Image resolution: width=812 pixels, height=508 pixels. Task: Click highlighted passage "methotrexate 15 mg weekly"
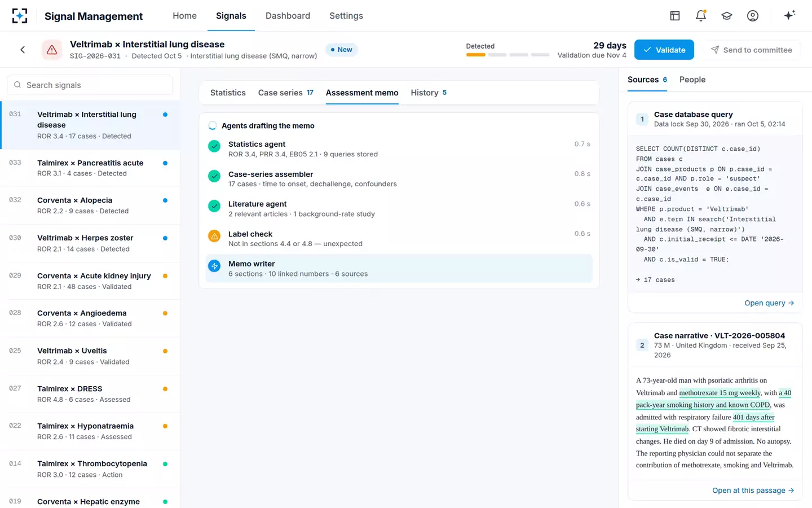pos(720,393)
